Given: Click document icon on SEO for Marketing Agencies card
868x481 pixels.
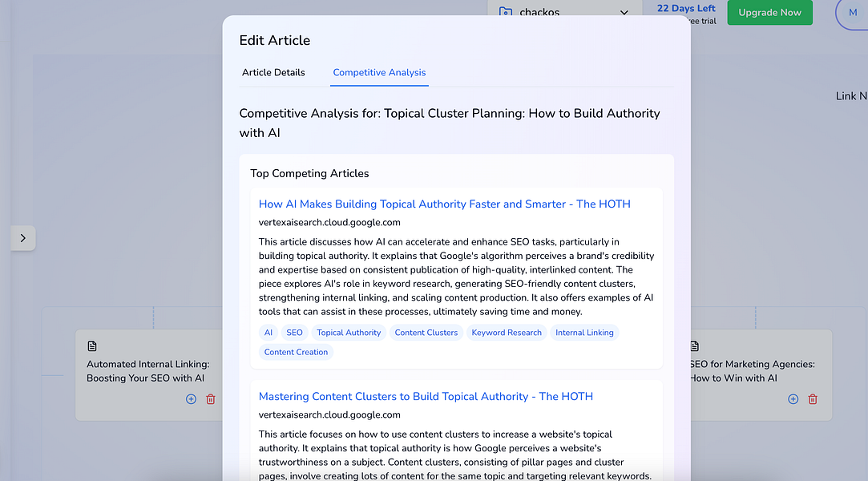Looking at the screenshot, I should point(695,346).
